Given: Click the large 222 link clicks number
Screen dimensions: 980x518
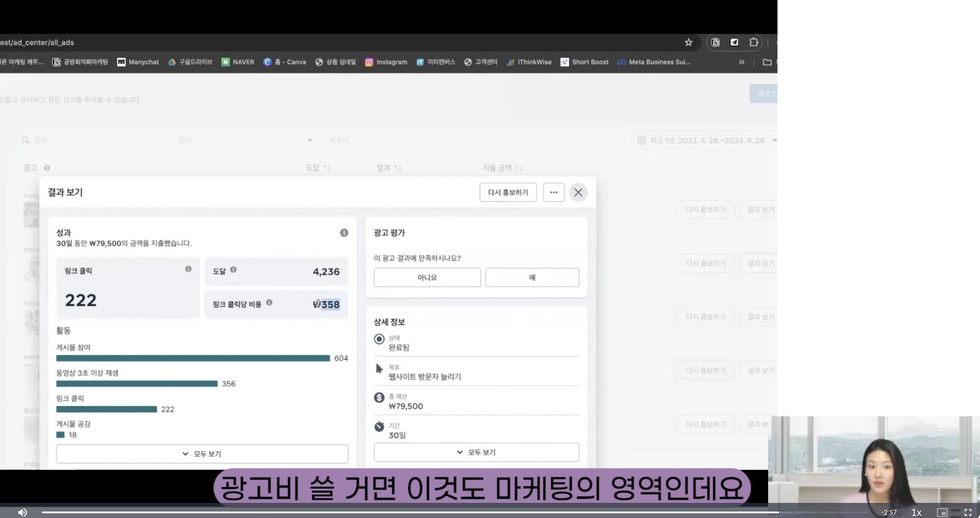Looking at the screenshot, I should 81,300.
